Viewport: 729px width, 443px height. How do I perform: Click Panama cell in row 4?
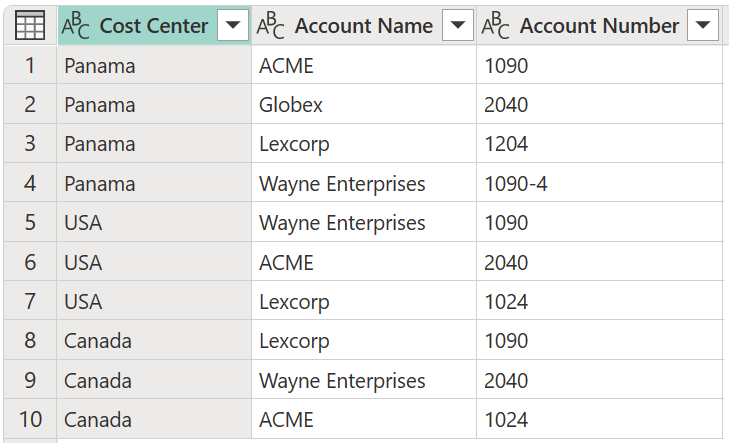(154, 183)
